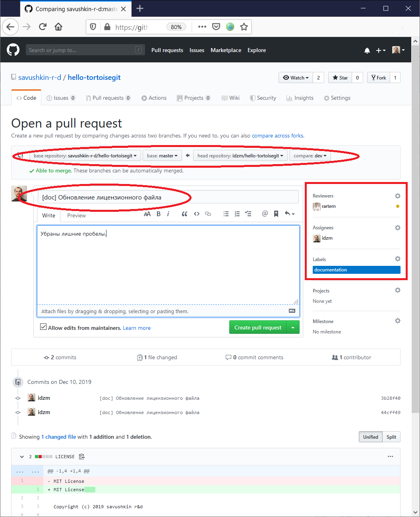Save page to Pocket
The width and height of the screenshot is (420, 517).
216,27
